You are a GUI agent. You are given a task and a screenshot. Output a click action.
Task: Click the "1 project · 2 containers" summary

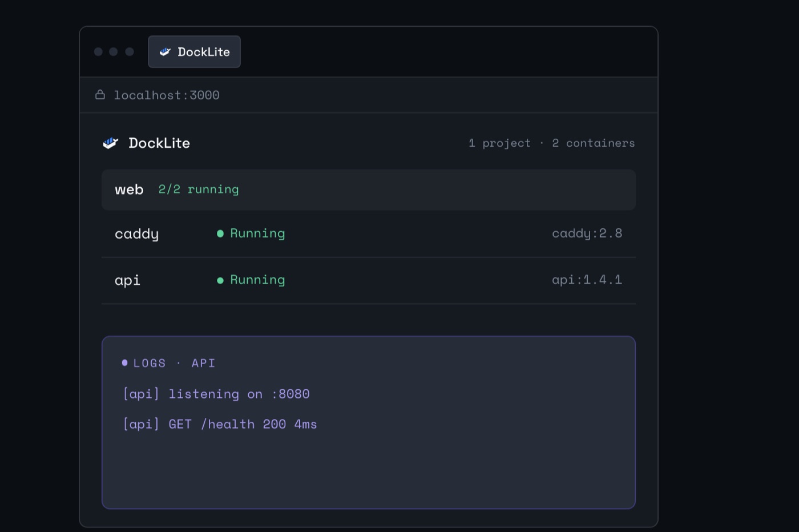551,143
